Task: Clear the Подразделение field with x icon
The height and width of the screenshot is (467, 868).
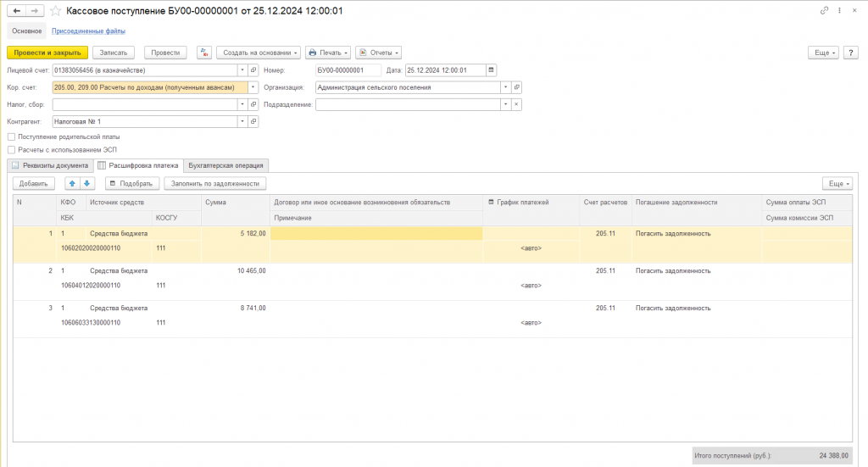Action: 516,104
